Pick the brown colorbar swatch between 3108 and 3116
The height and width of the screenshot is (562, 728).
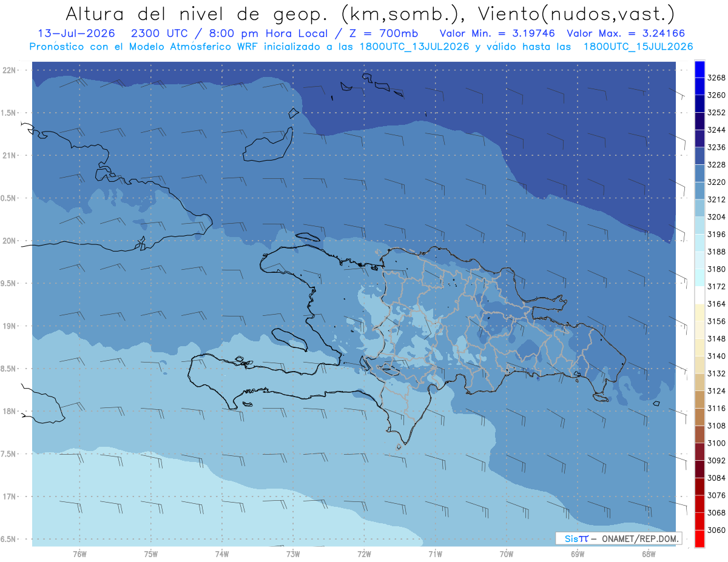click(699, 417)
